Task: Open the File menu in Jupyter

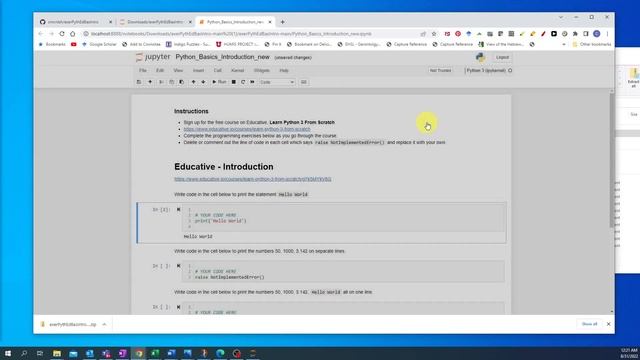Action: coord(142,71)
